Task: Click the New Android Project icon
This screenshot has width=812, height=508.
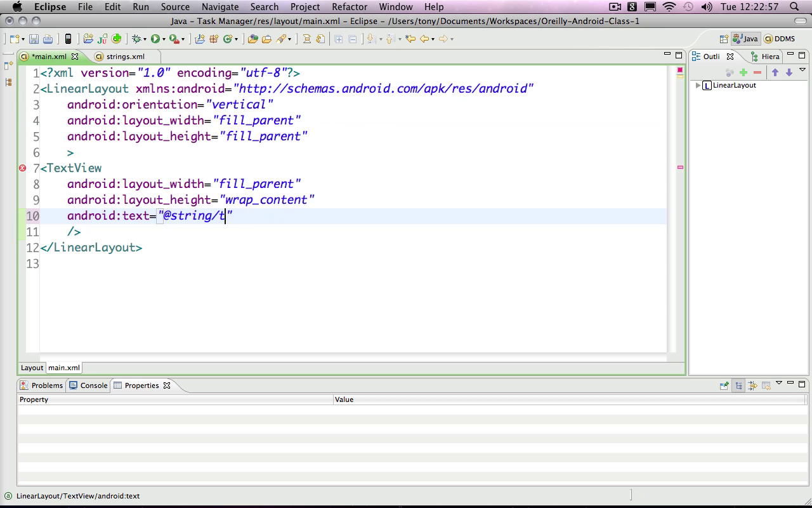Action: [88, 39]
